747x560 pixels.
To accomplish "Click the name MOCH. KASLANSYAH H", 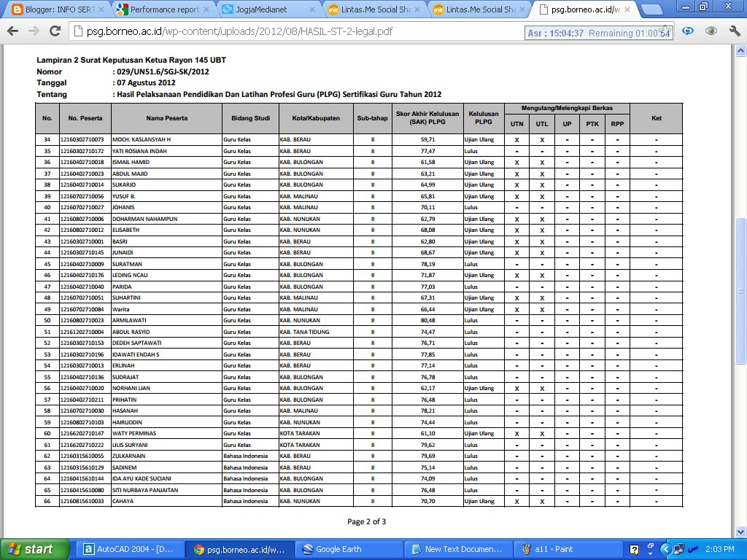I will (x=142, y=139).
